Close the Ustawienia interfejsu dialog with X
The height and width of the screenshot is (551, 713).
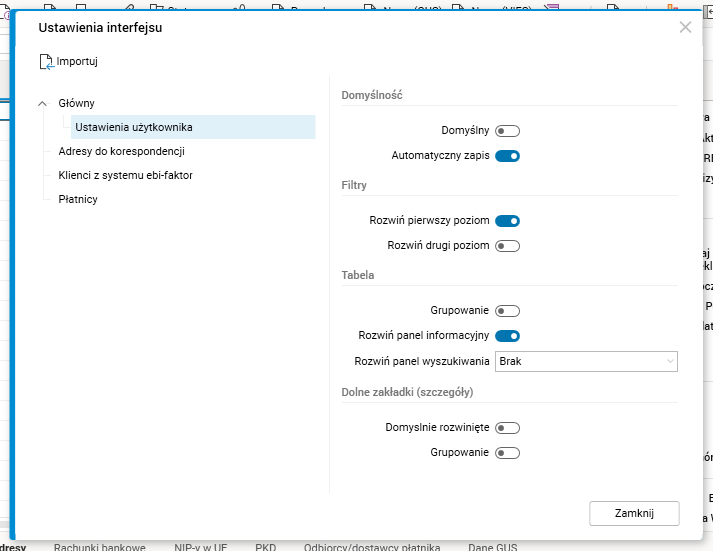tap(685, 28)
